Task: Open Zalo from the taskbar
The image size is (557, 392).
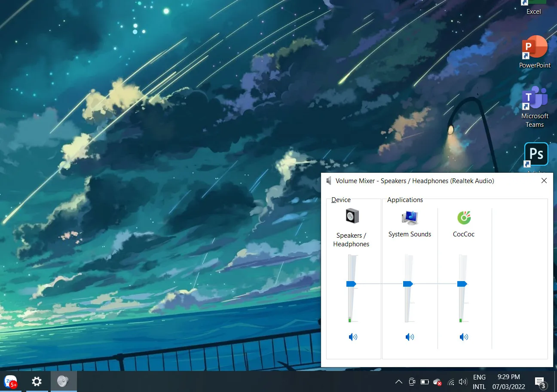Action: (10, 381)
